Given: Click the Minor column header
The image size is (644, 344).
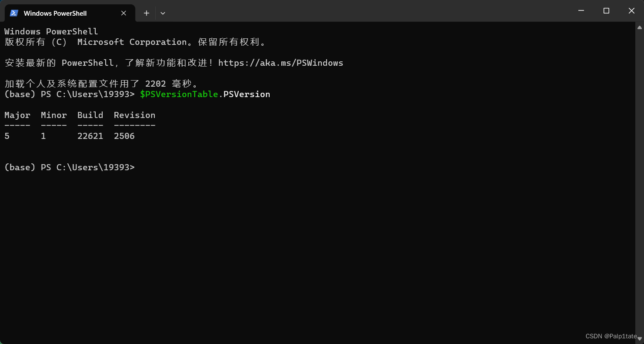Looking at the screenshot, I should (x=54, y=115).
